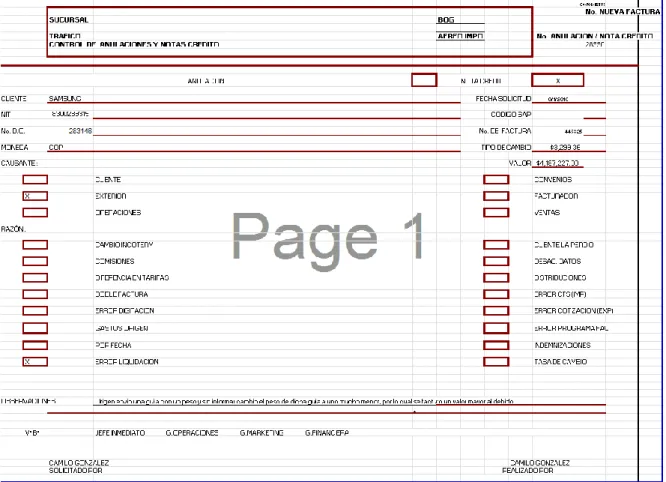Select the No. DE FACTURA value cell
666x482 pixels.
(573, 132)
